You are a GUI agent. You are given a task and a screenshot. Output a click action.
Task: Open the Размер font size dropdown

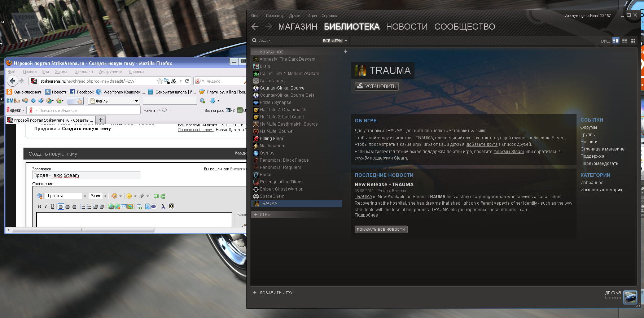point(98,196)
